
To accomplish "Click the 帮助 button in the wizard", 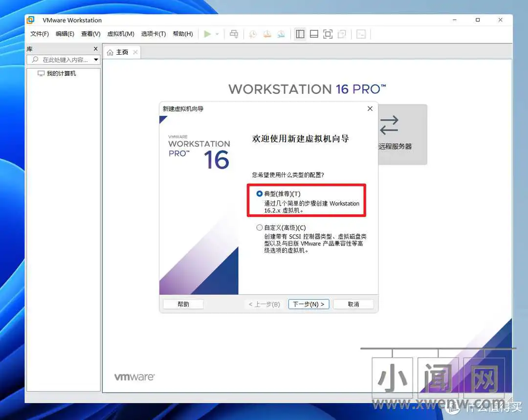I will click(x=183, y=304).
